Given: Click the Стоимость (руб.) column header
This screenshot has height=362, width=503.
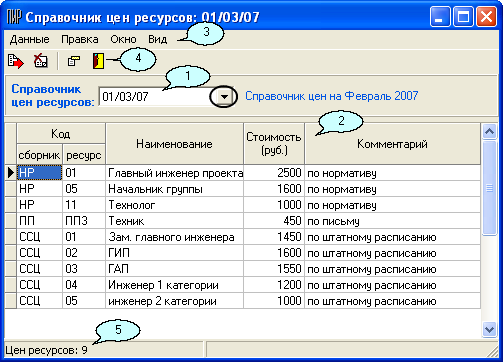Looking at the screenshot, I should coord(274,144).
